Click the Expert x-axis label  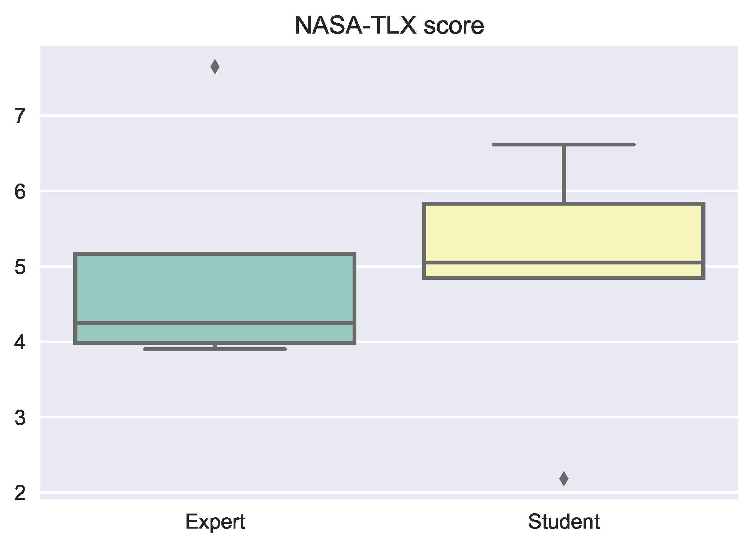click(x=215, y=521)
